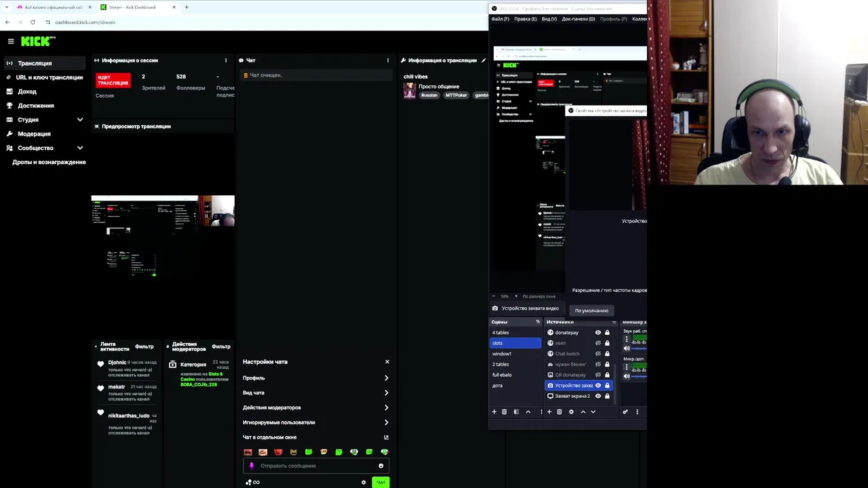The height and width of the screenshot is (488, 868).
Task: Close the chat settings popup
Action: pos(387,362)
